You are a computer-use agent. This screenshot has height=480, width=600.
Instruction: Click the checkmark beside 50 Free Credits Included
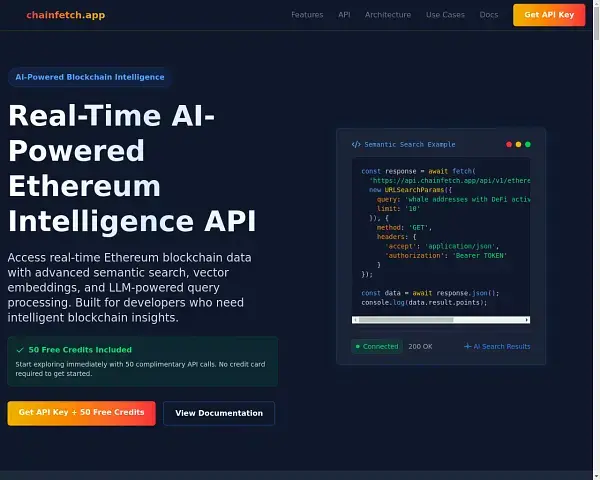point(20,350)
